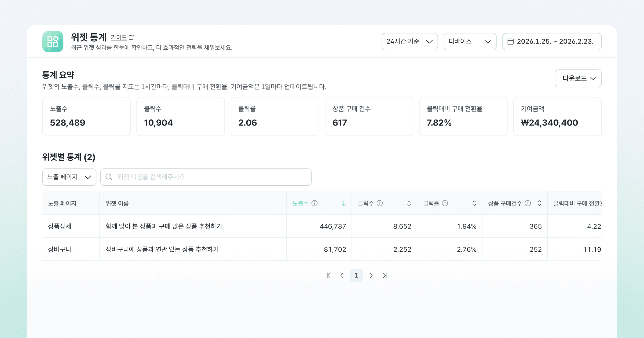Click the search magnifier icon
The height and width of the screenshot is (338, 644).
(x=109, y=177)
